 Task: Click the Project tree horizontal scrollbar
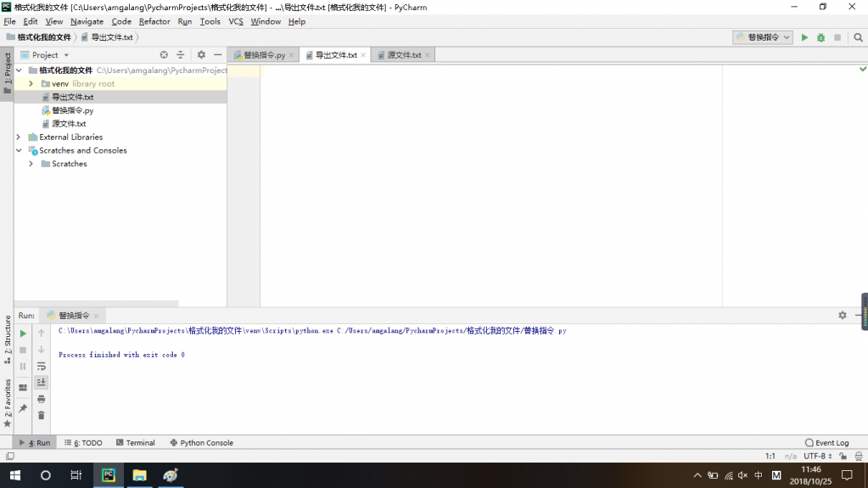click(x=97, y=304)
